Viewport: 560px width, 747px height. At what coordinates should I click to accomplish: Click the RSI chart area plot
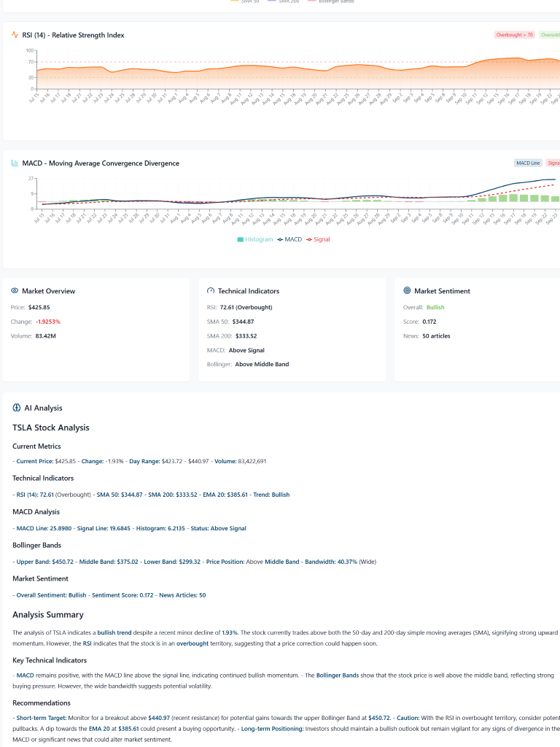(x=298, y=69)
